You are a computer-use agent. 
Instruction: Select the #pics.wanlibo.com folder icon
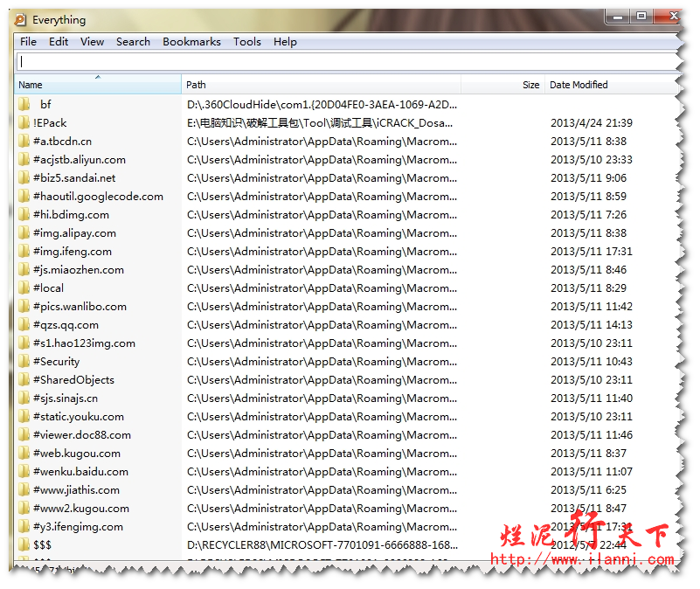[x=24, y=307]
